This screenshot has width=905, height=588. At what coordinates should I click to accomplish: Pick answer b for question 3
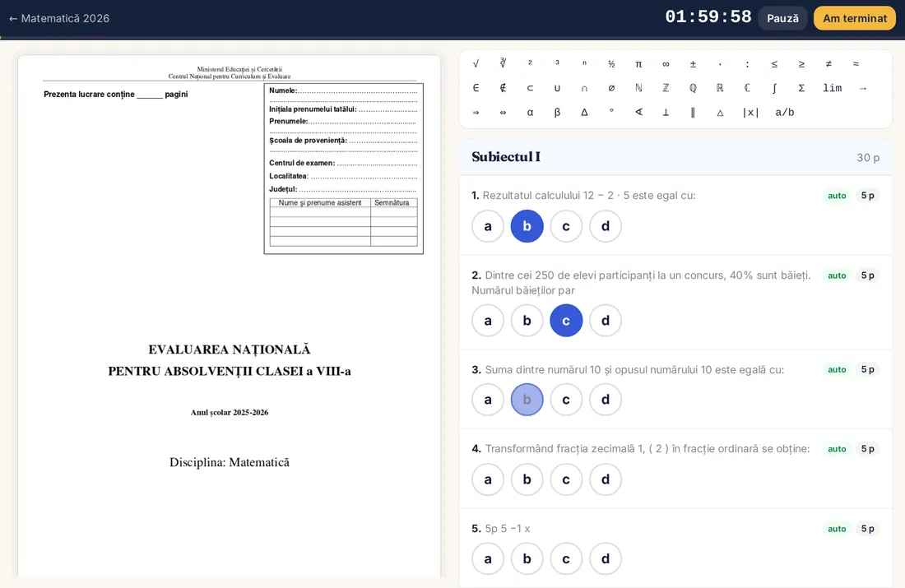point(527,400)
